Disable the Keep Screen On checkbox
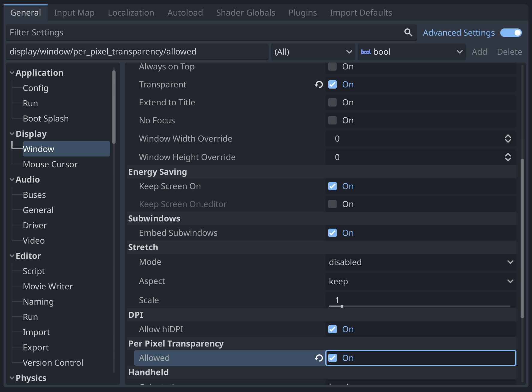 332,186
